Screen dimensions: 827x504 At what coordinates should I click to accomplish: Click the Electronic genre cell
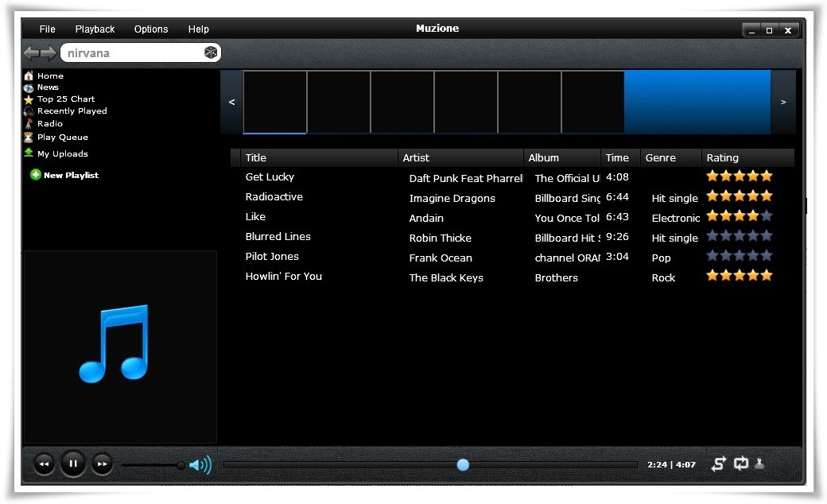point(676,219)
